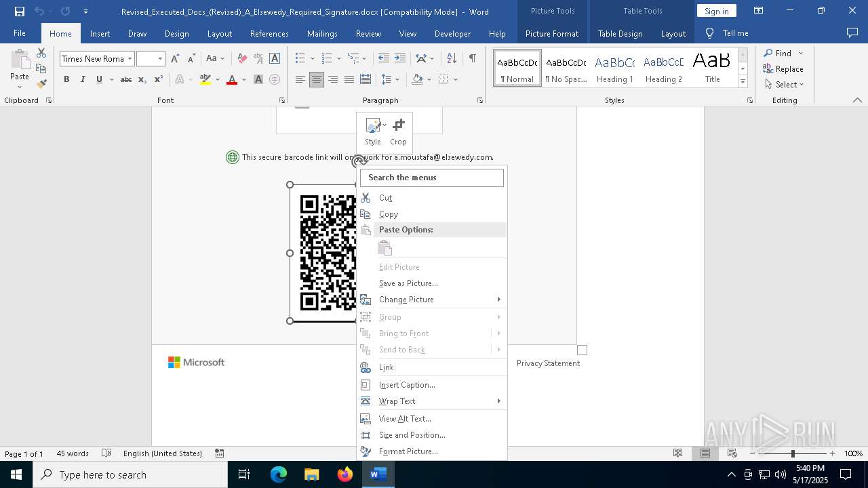Click the Subscript icon

[142, 79]
